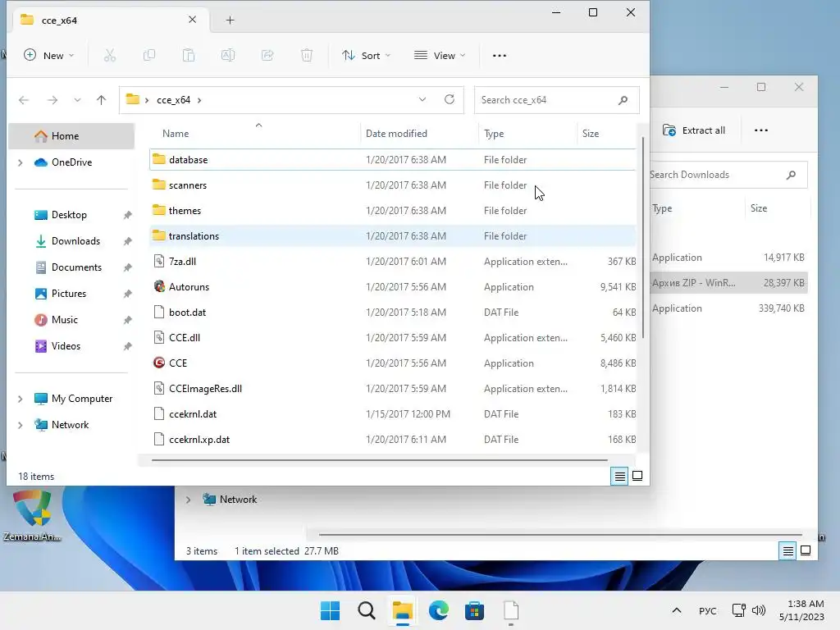840x630 pixels.
Task: Click Extract all in Downloads window
Action: 694,130
